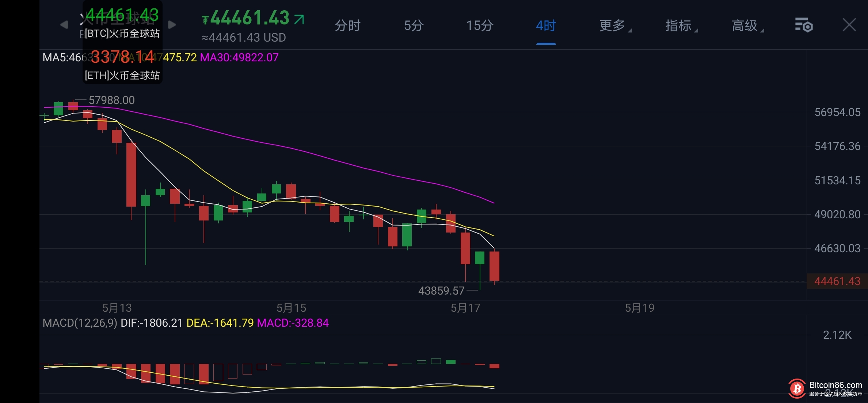Open the chart settings icon

803,25
